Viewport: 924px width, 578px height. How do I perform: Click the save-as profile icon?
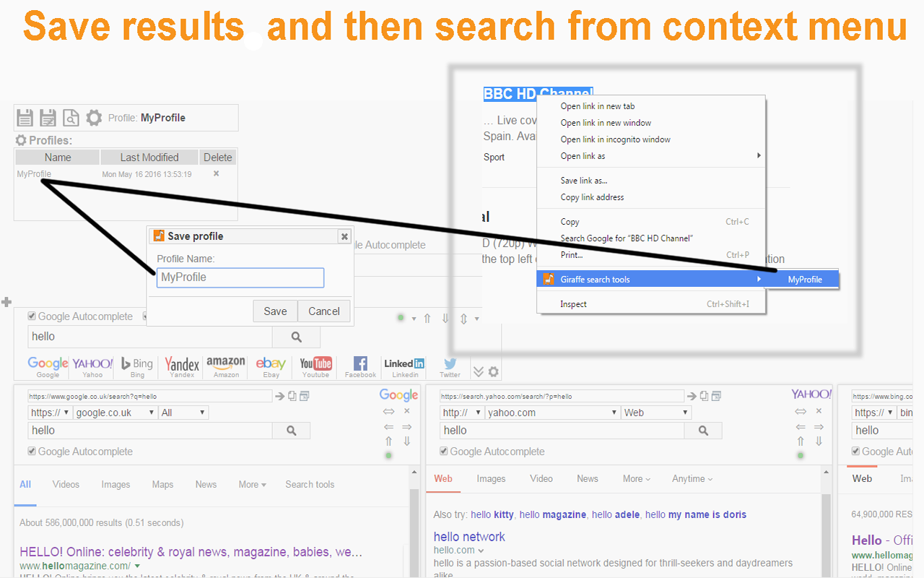pyautogui.click(x=48, y=118)
